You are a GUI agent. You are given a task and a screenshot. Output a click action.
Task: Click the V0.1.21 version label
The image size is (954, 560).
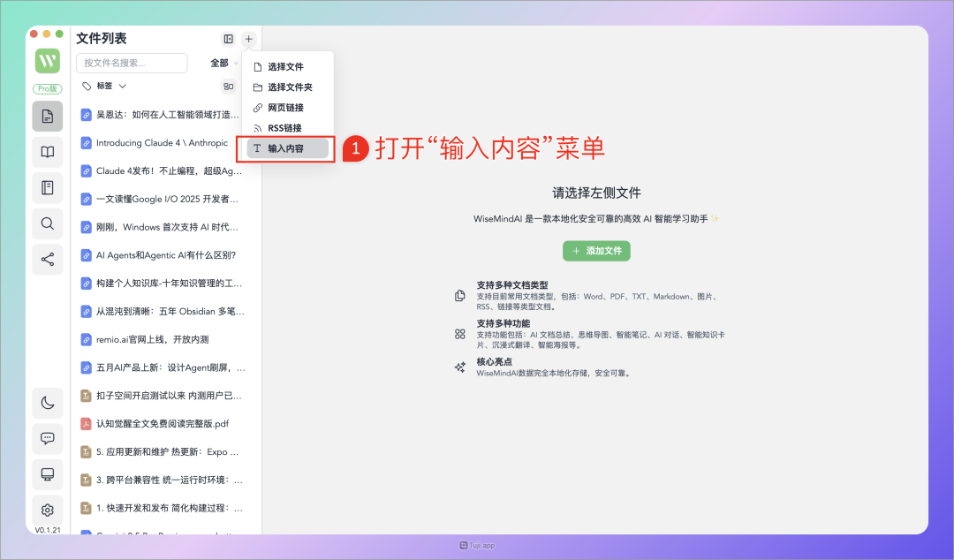point(48,530)
